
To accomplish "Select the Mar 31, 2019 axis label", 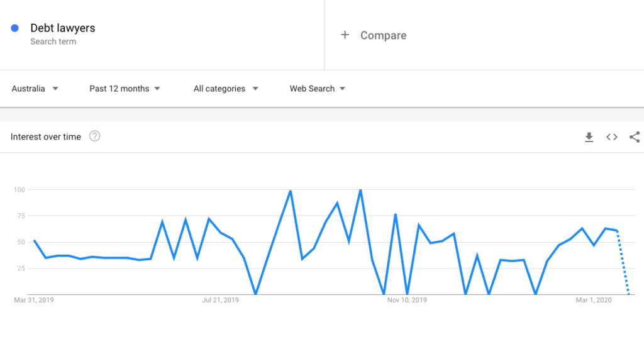I will coord(34,300).
